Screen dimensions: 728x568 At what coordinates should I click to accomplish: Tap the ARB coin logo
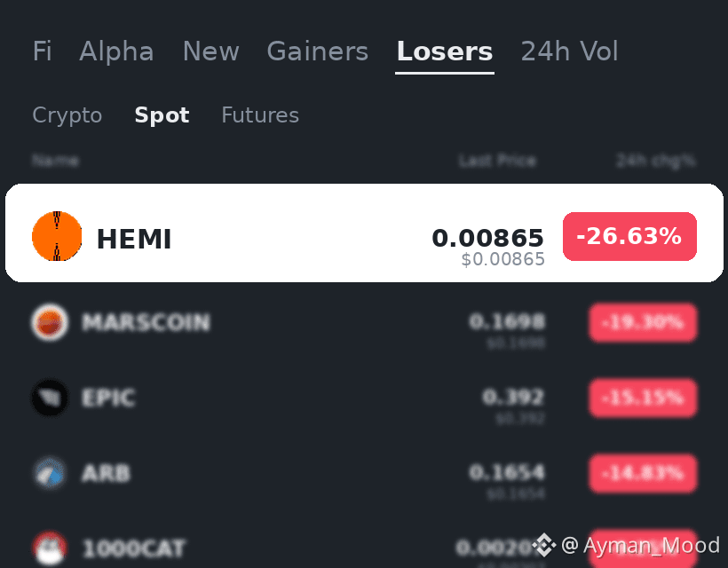[50, 473]
